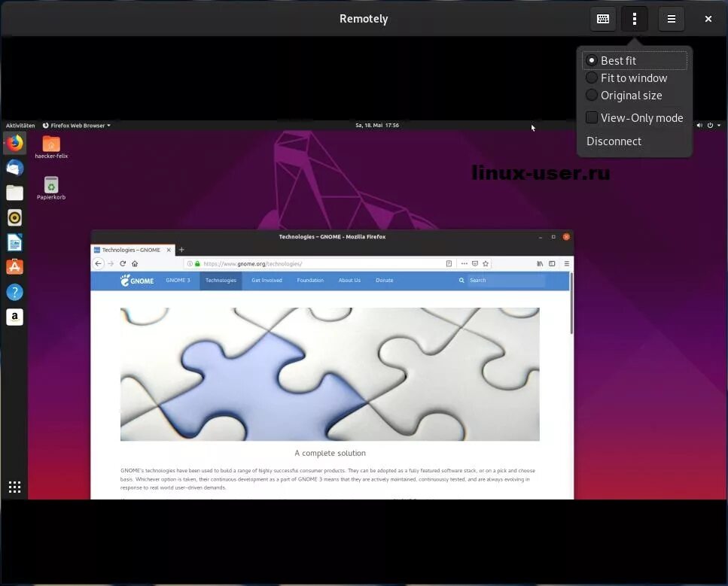This screenshot has width=728, height=586.
Task: Open LibreOffice Writer from the dock
Action: point(14,243)
